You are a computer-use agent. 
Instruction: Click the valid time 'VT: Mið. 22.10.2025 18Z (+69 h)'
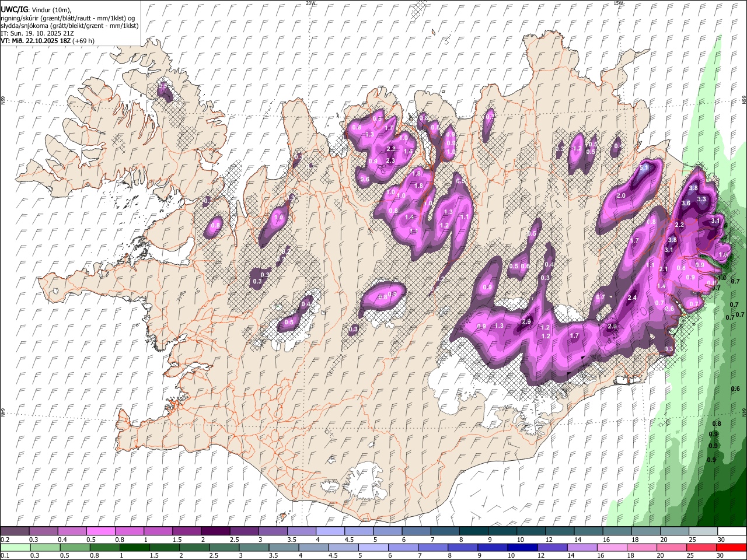tap(48, 41)
